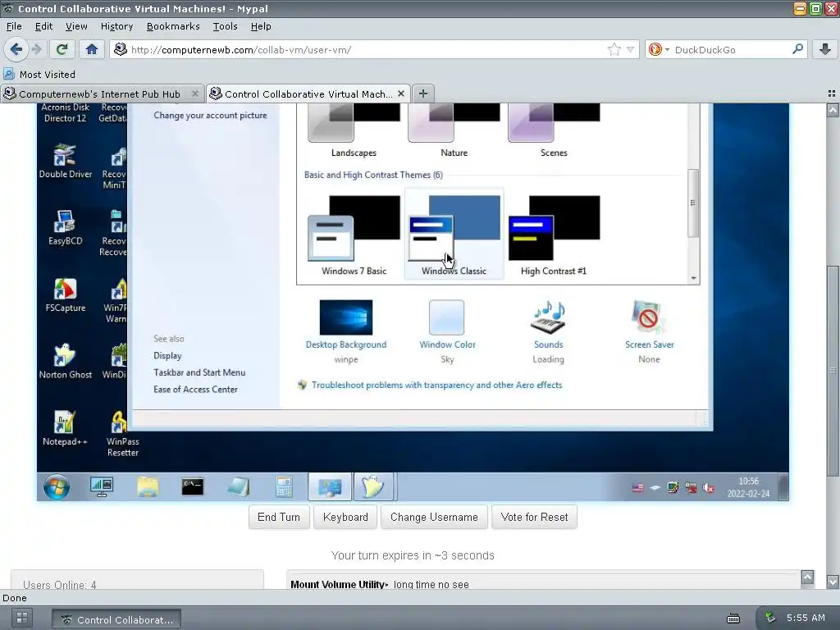
Task: Open the on-screen Keyboard button
Action: point(345,517)
